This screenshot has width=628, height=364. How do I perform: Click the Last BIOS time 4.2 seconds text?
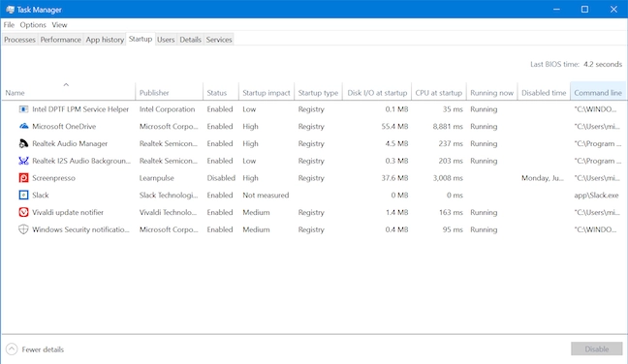[x=576, y=64]
